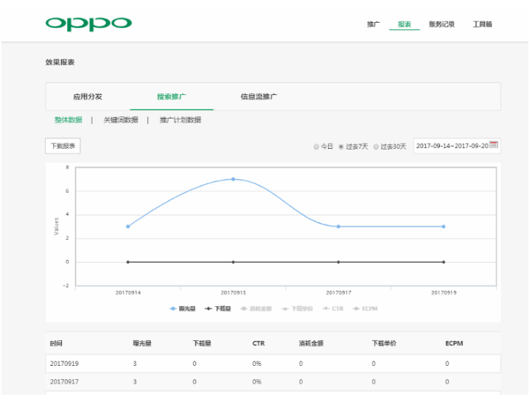This screenshot has height=399, width=532.
Task: Click the Values y-axis title
Action: coord(56,226)
